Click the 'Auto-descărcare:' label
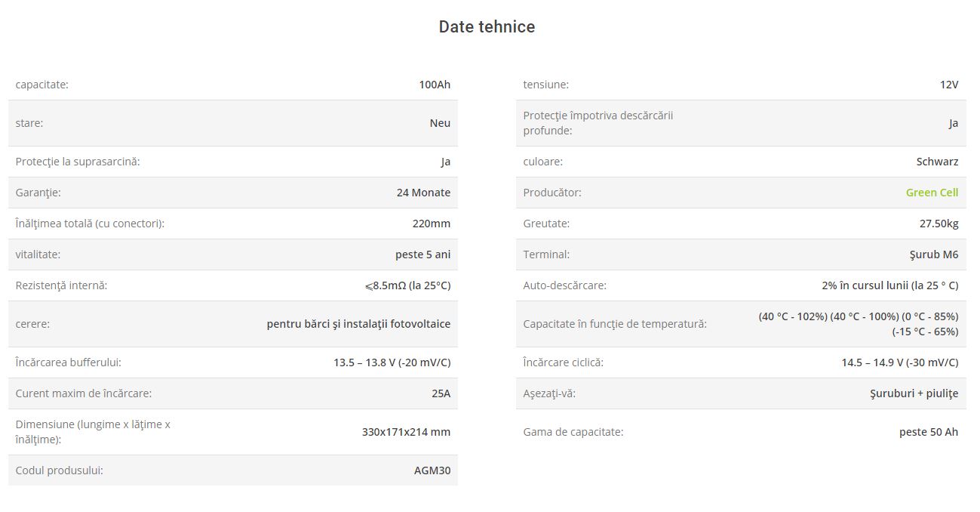Image resolution: width=980 pixels, height=512 pixels. click(564, 285)
